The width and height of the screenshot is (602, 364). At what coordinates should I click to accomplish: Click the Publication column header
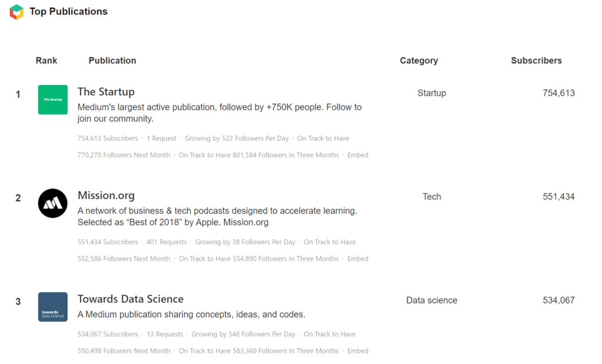pos(112,60)
